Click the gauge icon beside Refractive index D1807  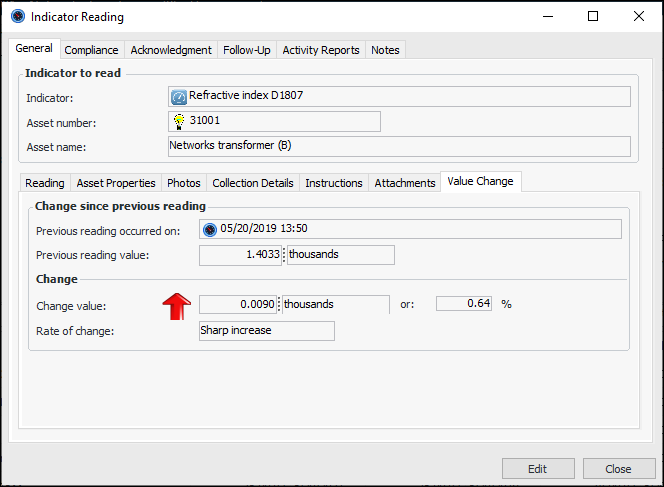point(179,97)
